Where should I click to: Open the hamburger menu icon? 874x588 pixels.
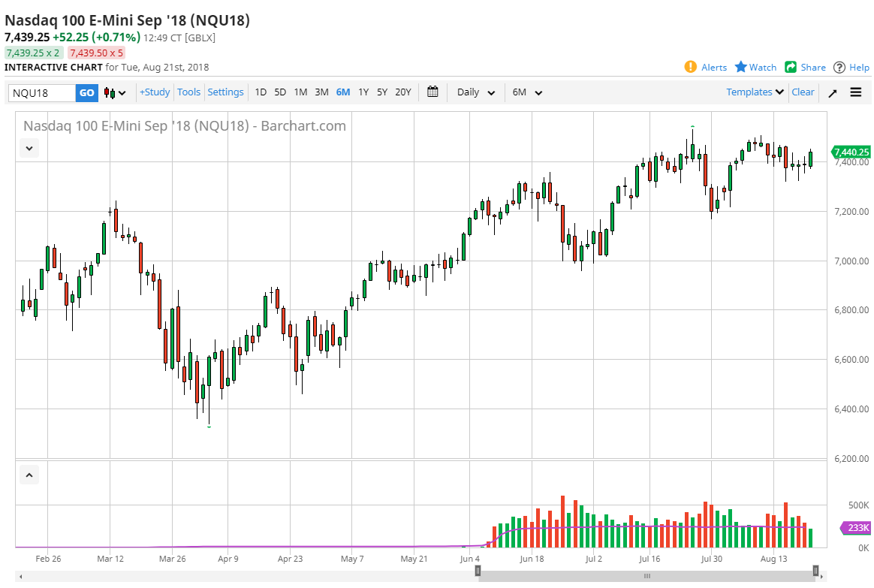[x=856, y=92]
